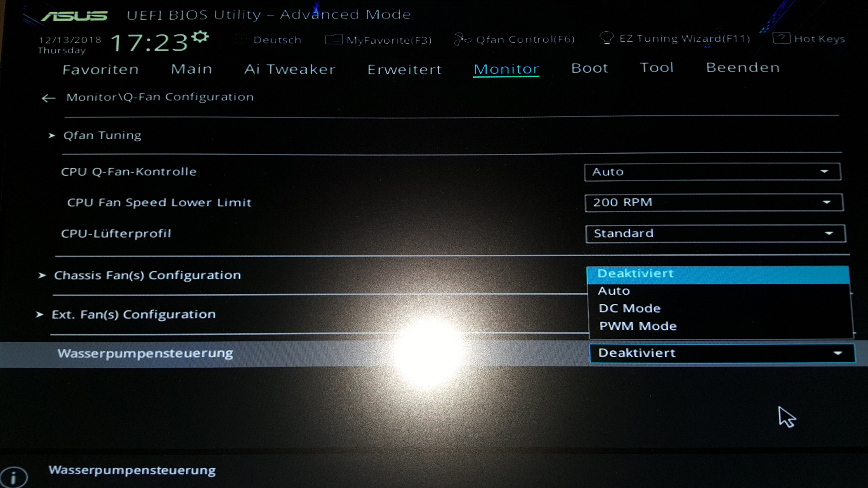The width and height of the screenshot is (868, 488).
Task: Open Qfan Control(F6) via the fan icon
Action: (463, 39)
